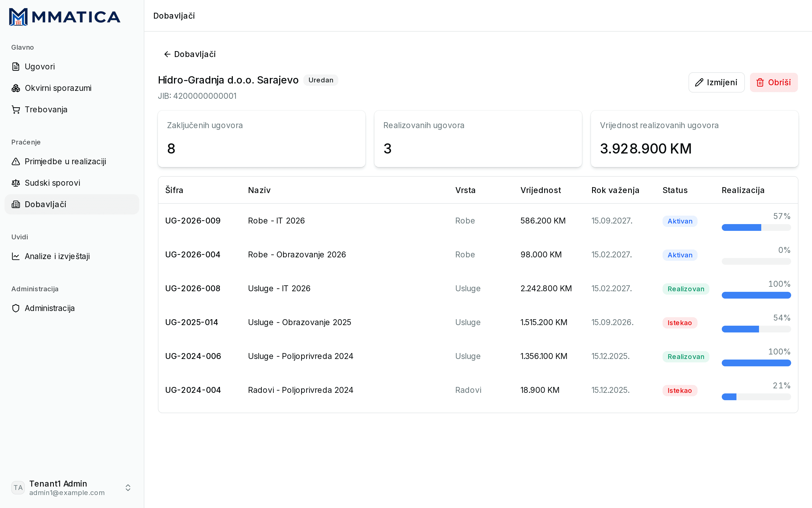Screen dimensions: 812x508
Task: Click the Izmijeni button
Action: point(716,82)
